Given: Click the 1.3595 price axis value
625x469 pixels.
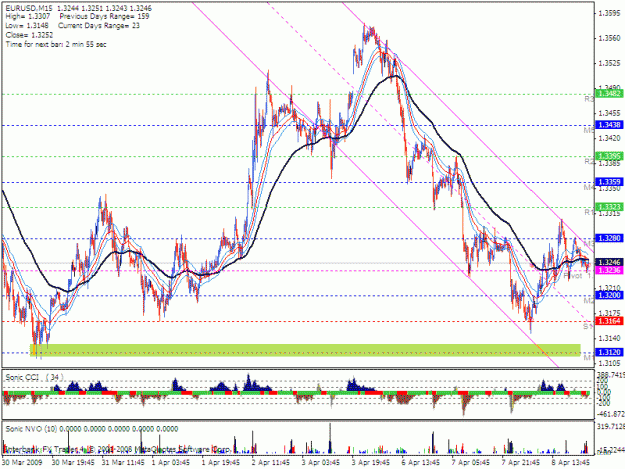Looking at the screenshot, I should [609, 13].
